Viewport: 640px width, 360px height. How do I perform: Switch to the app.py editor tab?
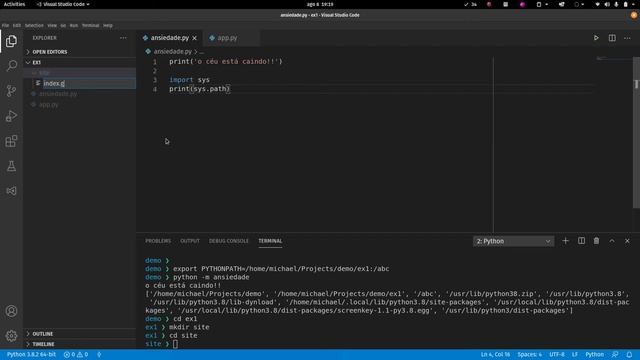[x=228, y=38]
